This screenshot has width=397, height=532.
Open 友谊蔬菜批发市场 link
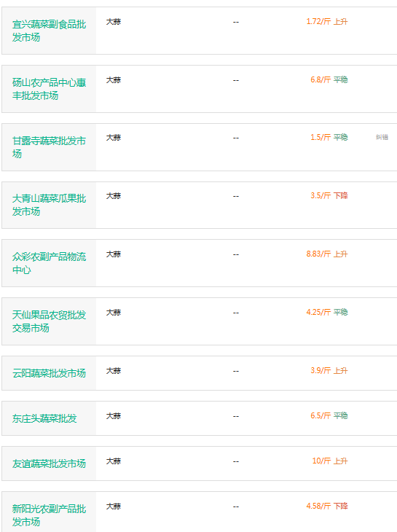(49, 463)
